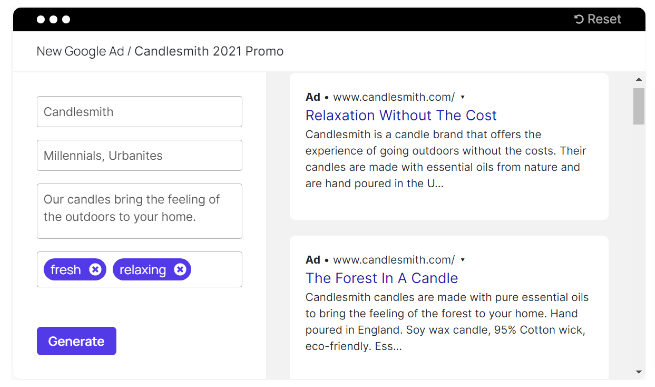Image resolution: width=655 pixels, height=387 pixels.
Task: Focus the Candlesmith brand name field
Action: [140, 112]
